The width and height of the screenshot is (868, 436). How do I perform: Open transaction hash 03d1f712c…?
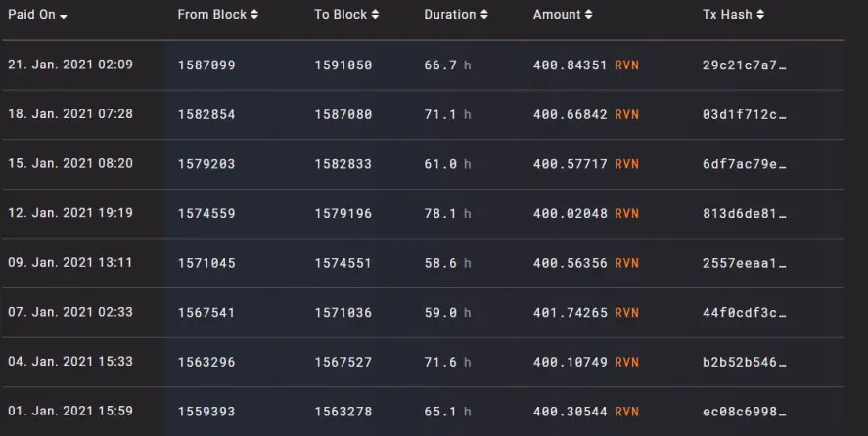click(744, 114)
